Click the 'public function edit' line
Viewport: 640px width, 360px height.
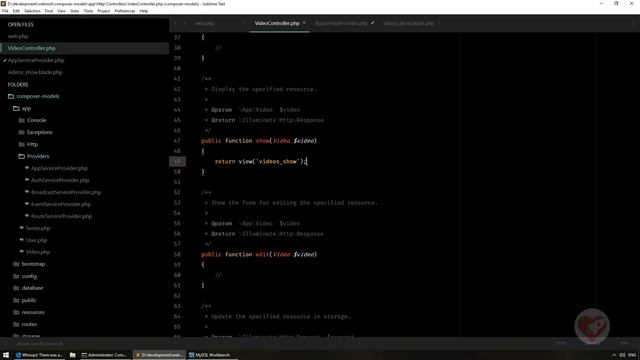point(259,254)
